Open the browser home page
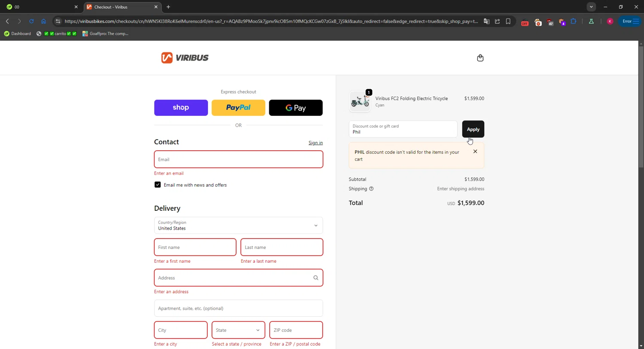644x349 pixels. click(43, 21)
